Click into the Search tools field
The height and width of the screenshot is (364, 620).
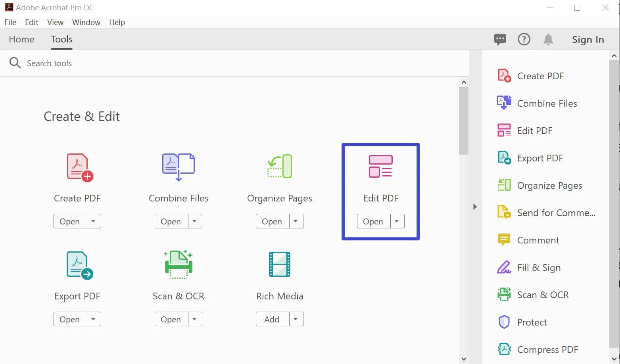(x=234, y=63)
